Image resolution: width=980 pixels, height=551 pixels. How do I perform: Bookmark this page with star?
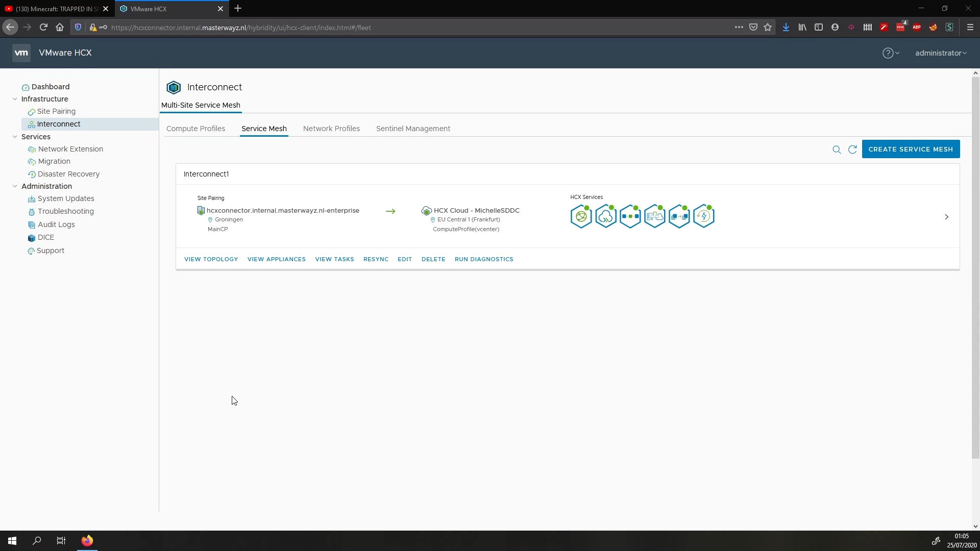click(x=768, y=28)
